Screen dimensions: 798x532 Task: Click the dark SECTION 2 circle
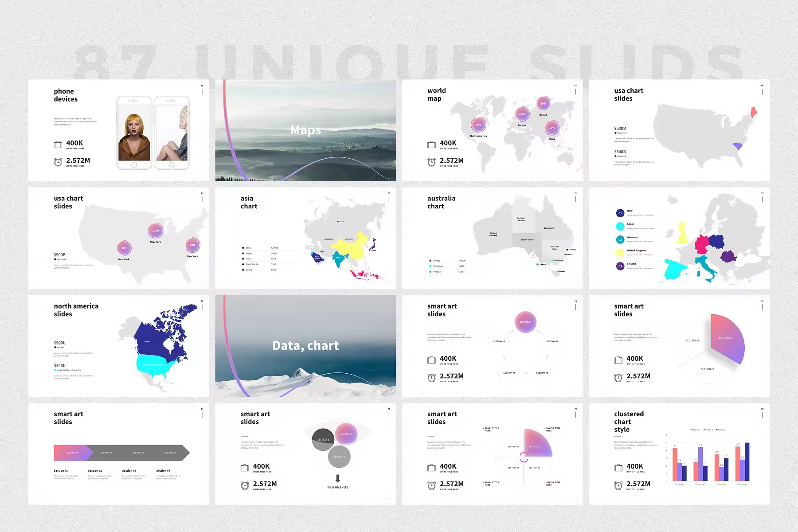(x=323, y=439)
